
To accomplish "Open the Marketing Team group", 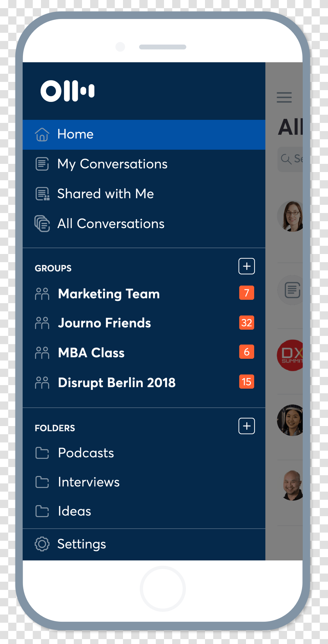I will (109, 294).
